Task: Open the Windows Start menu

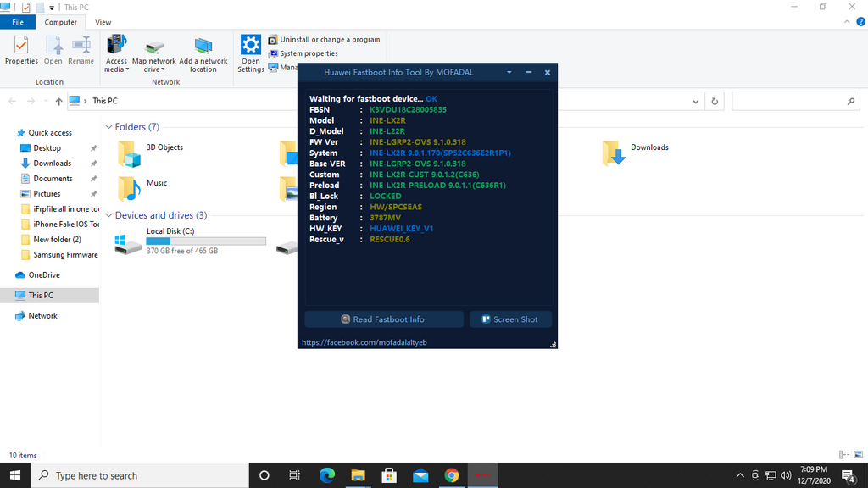Action: pyautogui.click(x=15, y=475)
